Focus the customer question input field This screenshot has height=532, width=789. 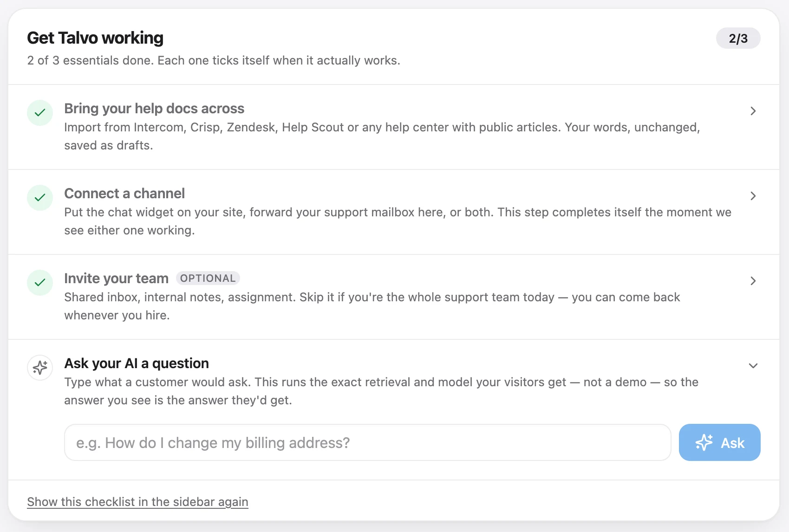[368, 442]
